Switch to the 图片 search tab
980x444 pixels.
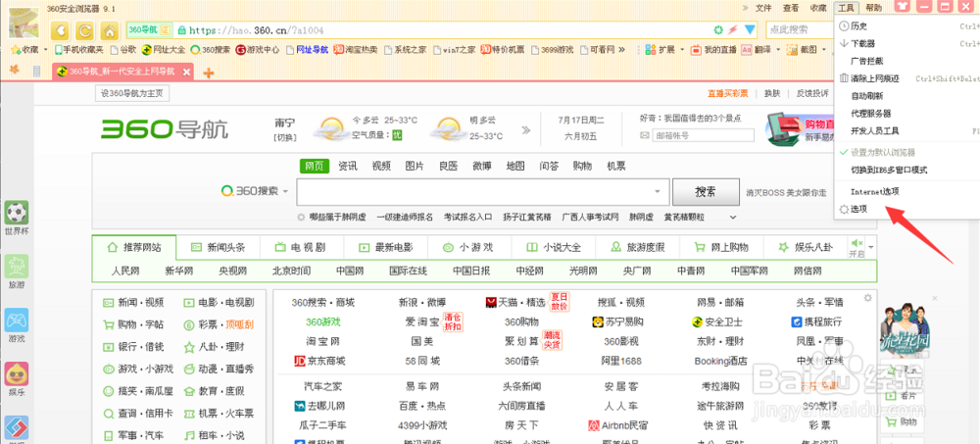pyautogui.click(x=415, y=166)
